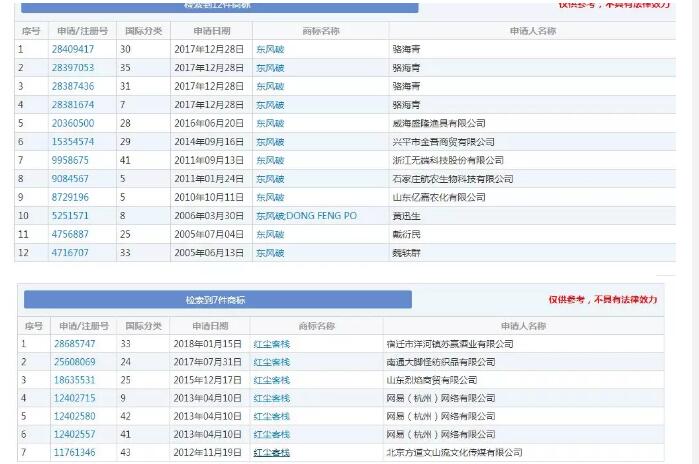Open registration number 25608069
This screenshot has width=699, height=464.
pyautogui.click(x=74, y=362)
